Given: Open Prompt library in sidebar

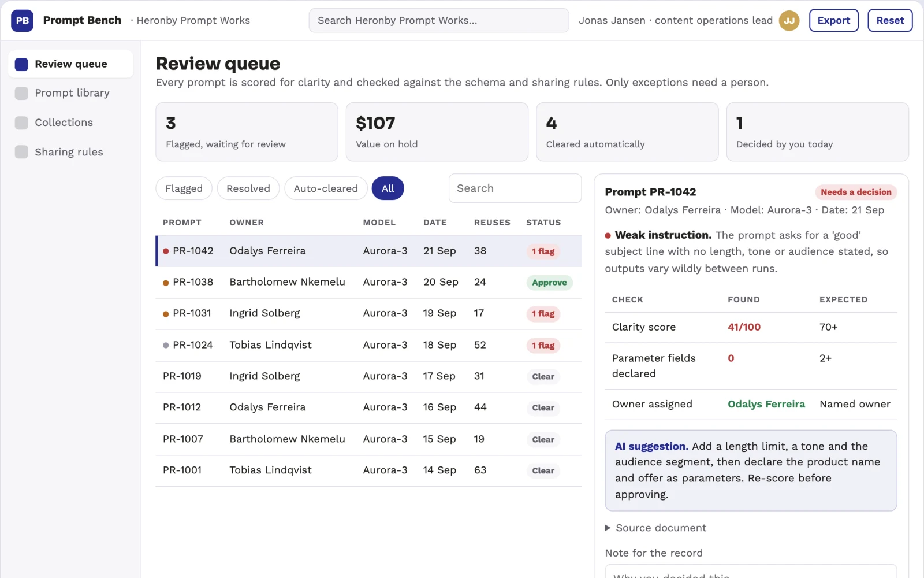Looking at the screenshot, I should [x=71, y=93].
